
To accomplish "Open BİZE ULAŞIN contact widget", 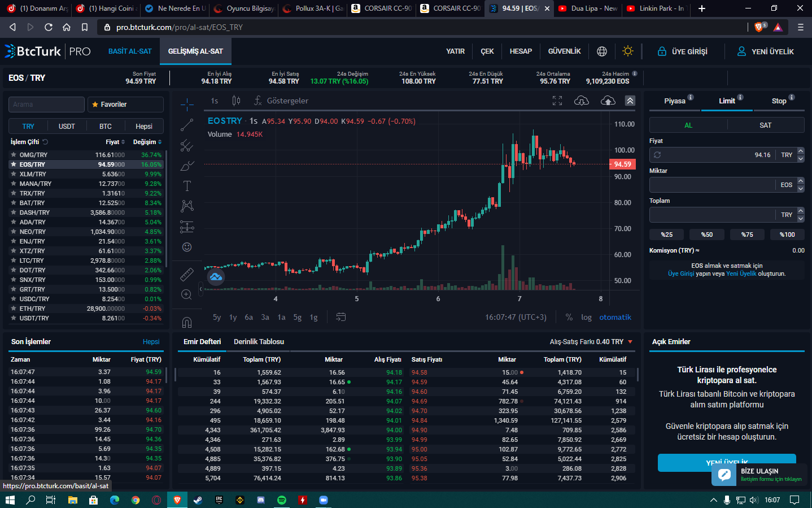I will 760,475.
